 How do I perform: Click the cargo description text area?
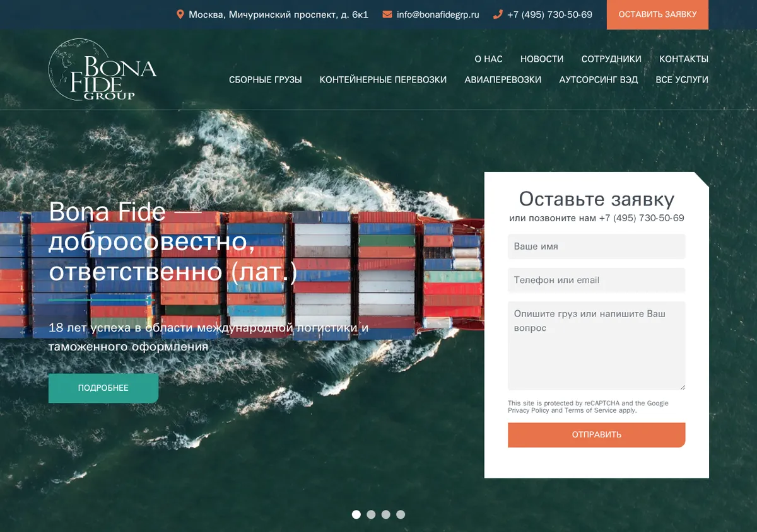tap(597, 346)
